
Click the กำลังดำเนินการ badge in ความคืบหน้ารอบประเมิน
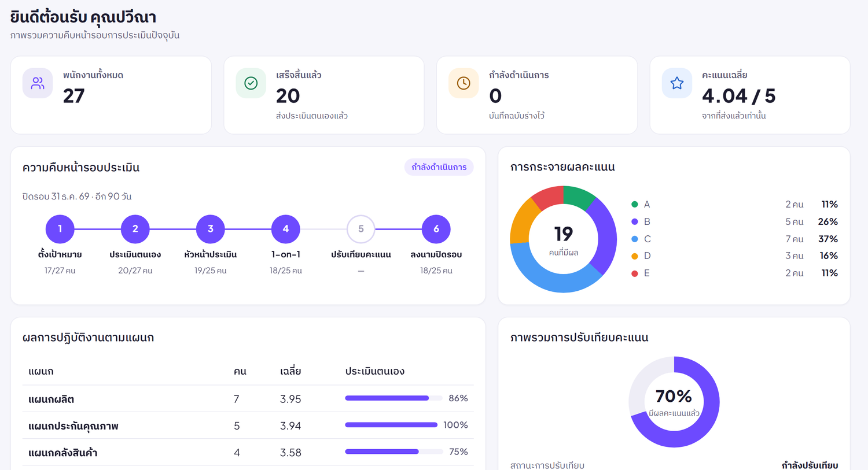pos(439,167)
